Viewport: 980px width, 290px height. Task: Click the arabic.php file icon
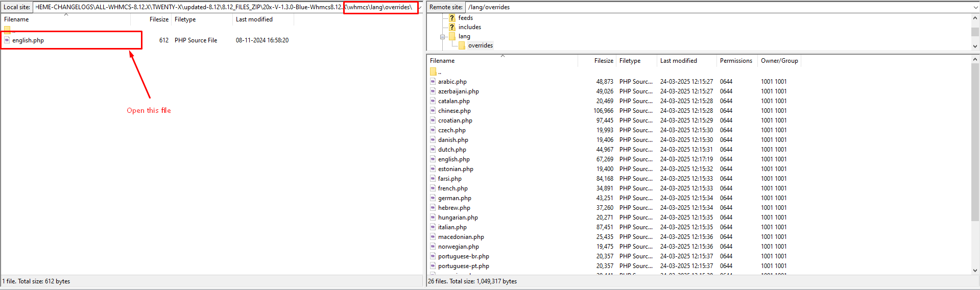[x=433, y=82]
